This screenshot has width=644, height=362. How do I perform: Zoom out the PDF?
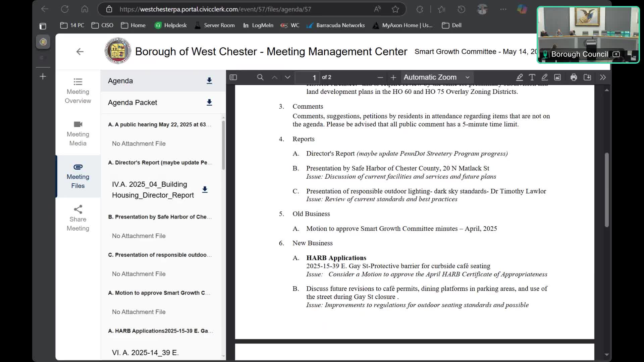pos(380,77)
